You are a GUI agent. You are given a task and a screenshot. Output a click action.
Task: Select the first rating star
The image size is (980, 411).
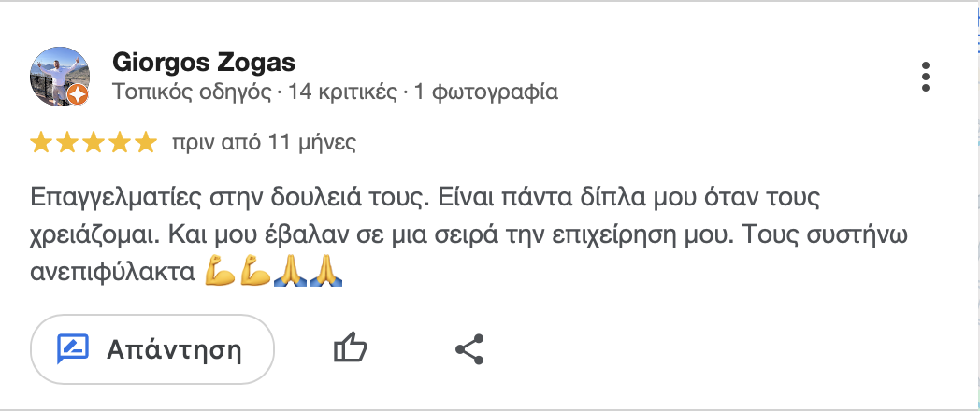(x=41, y=143)
